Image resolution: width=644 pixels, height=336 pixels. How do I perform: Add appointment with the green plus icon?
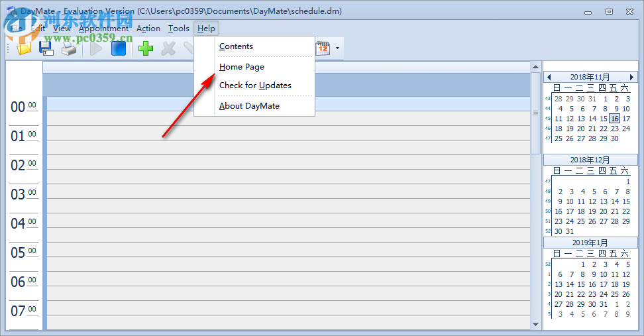click(x=145, y=48)
